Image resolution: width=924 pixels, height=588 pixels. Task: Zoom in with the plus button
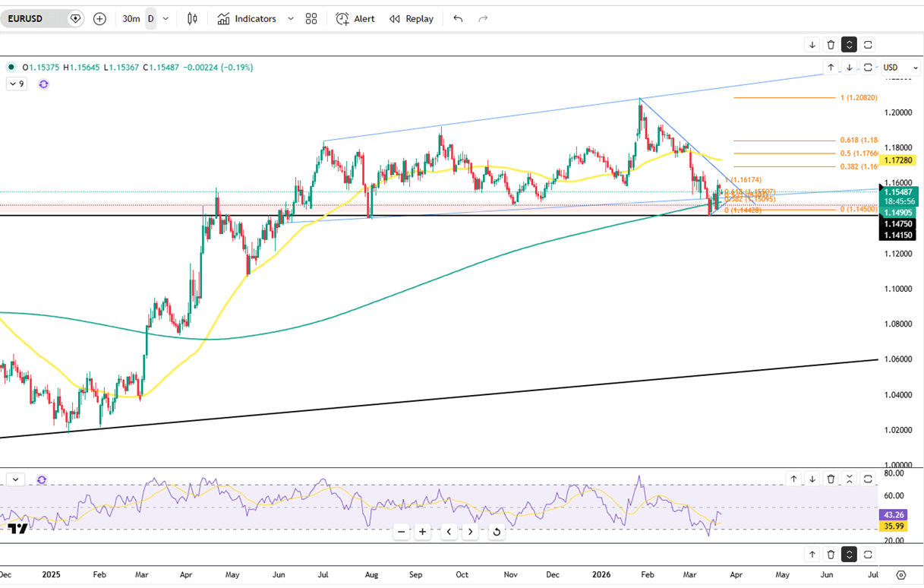pyautogui.click(x=423, y=532)
